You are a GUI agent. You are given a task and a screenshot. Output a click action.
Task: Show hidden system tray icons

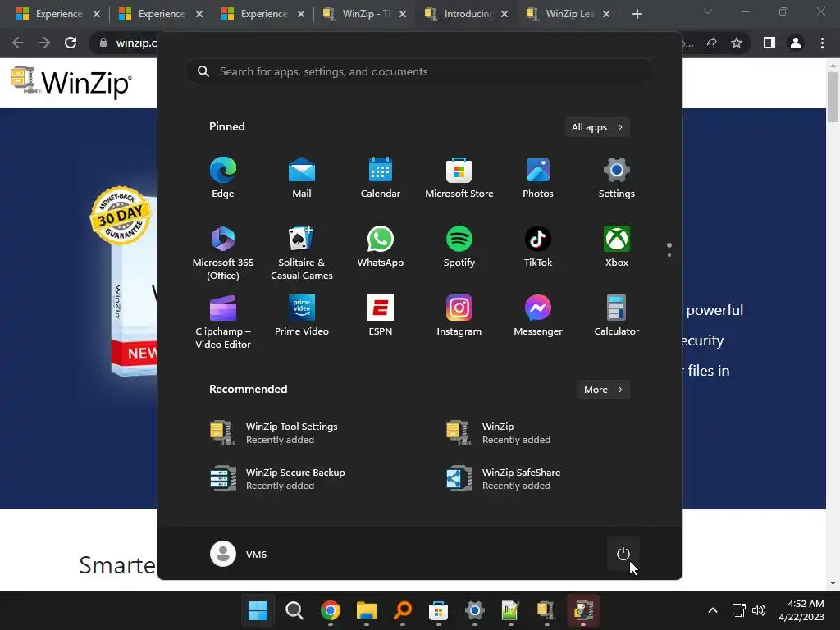pos(713,610)
